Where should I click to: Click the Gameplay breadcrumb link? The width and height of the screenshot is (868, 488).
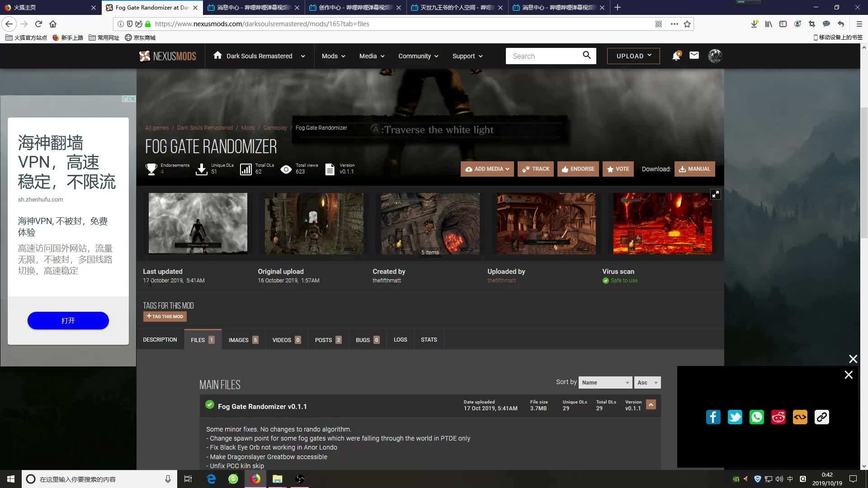coord(275,128)
